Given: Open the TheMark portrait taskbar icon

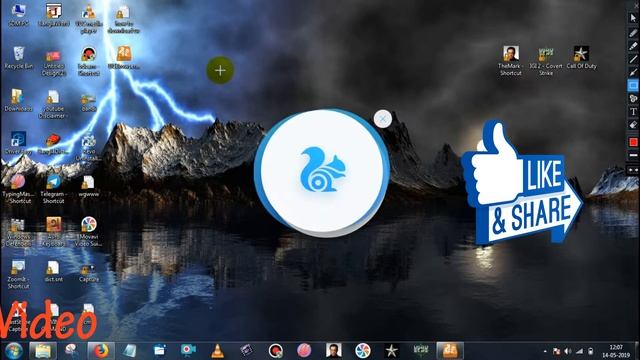Looking at the screenshot, I should coord(333,351).
